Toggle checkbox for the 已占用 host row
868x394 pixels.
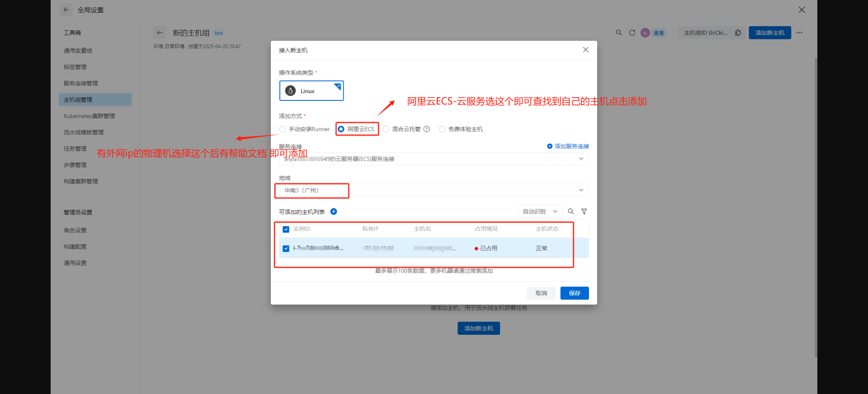(x=286, y=248)
